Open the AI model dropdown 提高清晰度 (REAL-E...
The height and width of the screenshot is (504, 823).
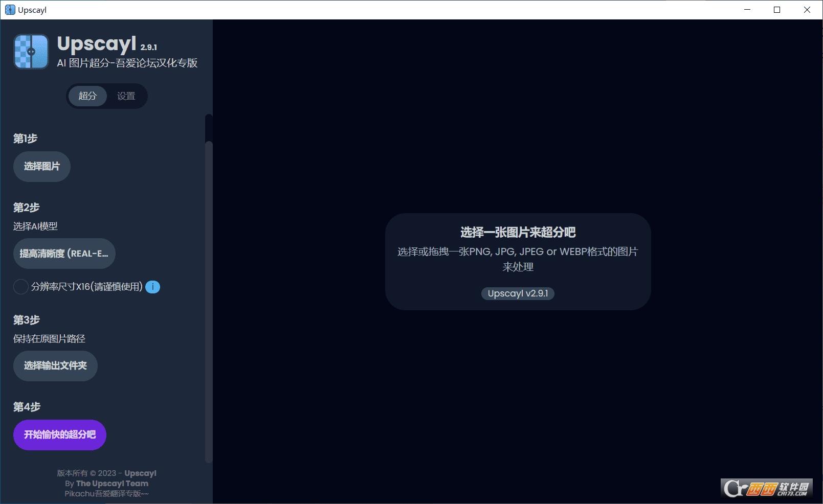[x=64, y=254]
